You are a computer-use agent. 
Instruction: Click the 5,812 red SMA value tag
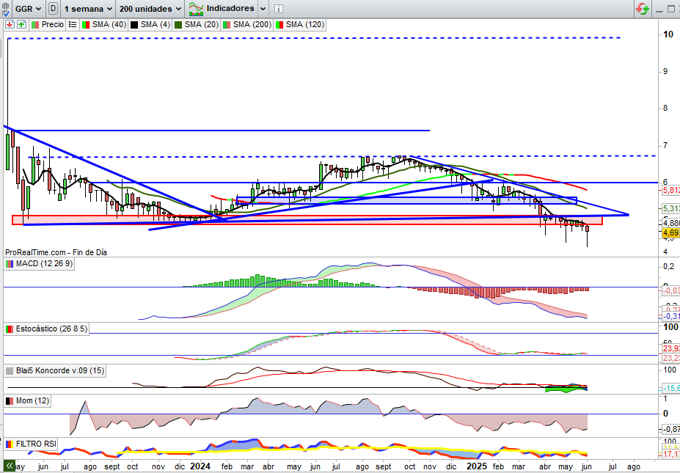point(671,190)
